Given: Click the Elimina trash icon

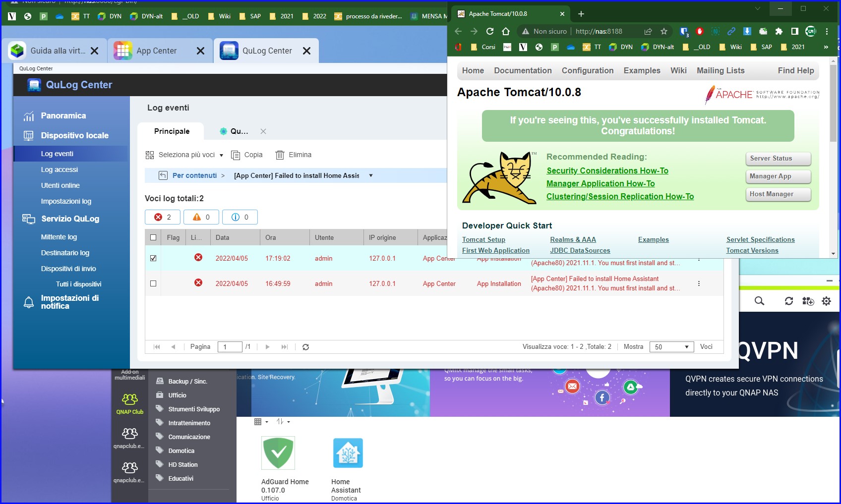Looking at the screenshot, I should click(280, 155).
